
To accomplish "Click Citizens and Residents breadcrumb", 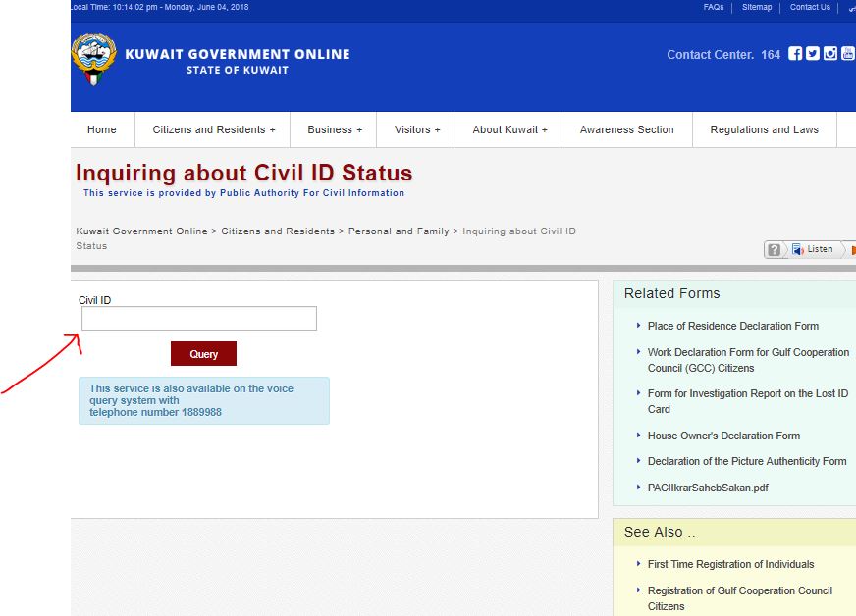I will [278, 231].
